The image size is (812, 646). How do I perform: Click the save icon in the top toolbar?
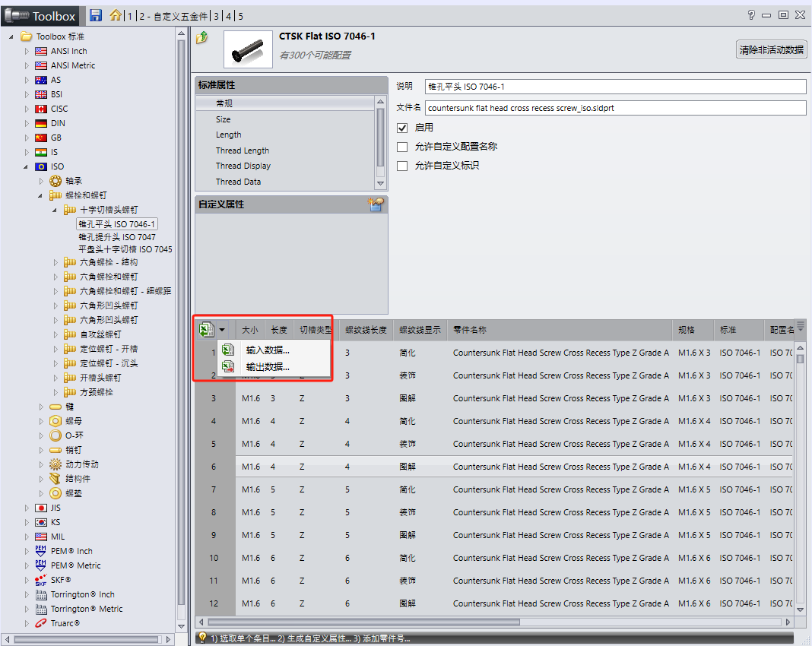[94, 15]
